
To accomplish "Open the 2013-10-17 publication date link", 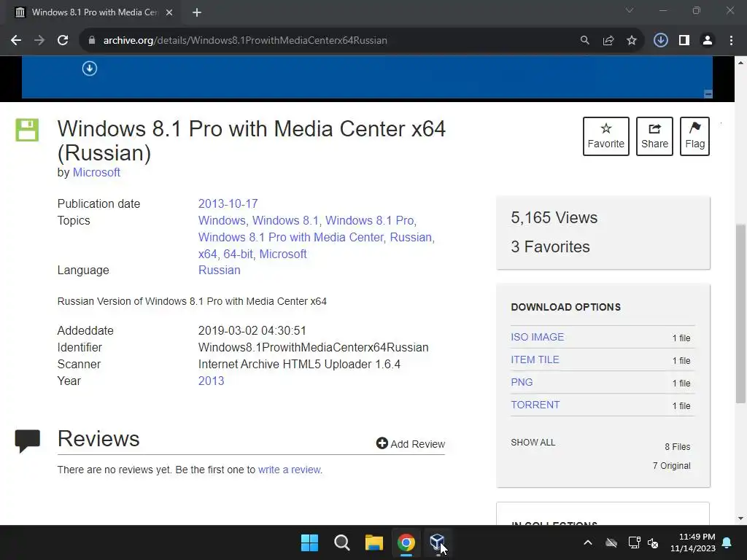I will pos(228,204).
